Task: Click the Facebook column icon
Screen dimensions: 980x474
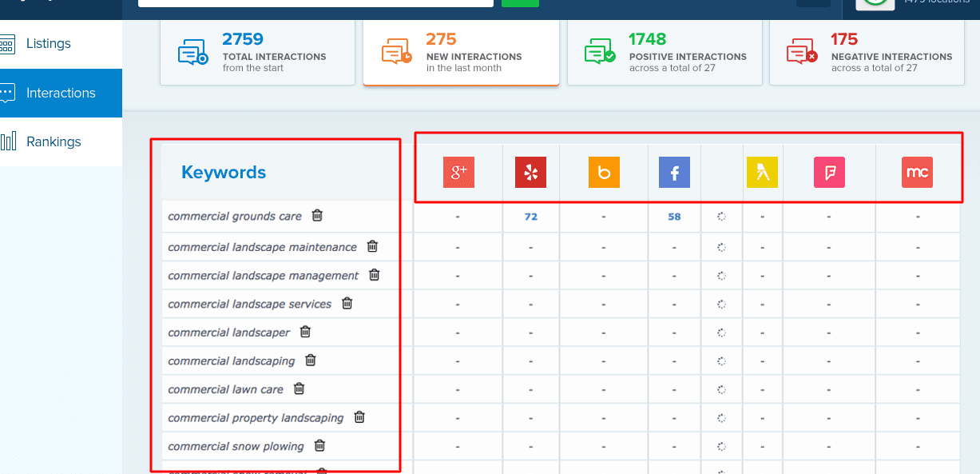Action: (674, 172)
